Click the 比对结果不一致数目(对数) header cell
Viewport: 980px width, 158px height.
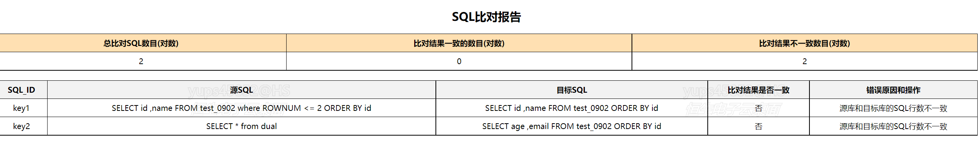pyautogui.click(x=804, y=43)
